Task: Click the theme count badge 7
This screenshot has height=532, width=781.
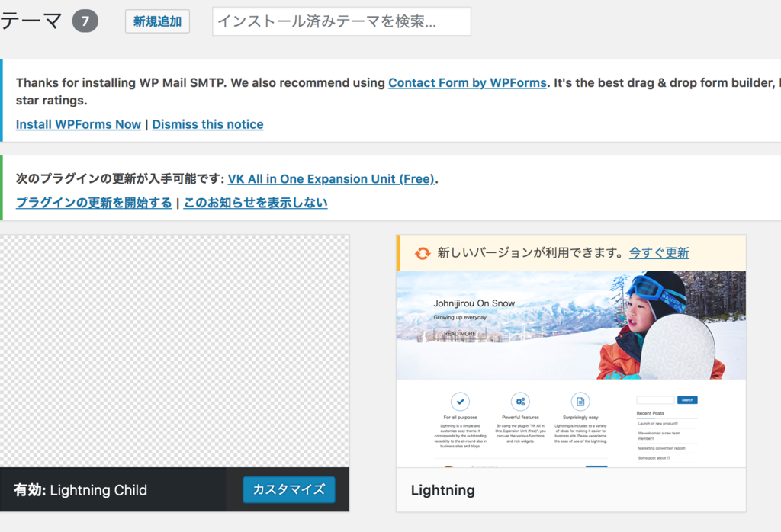Action: [85, 21]
